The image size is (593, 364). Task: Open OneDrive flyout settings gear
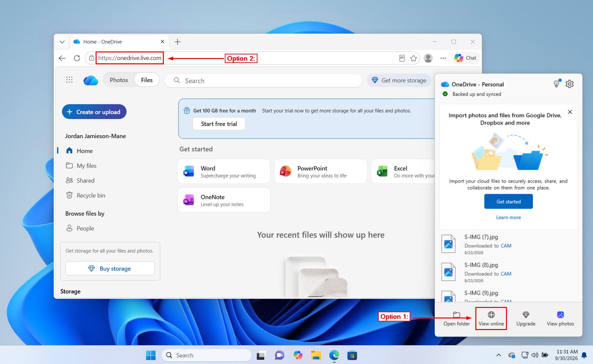click(x=570, y=84)
